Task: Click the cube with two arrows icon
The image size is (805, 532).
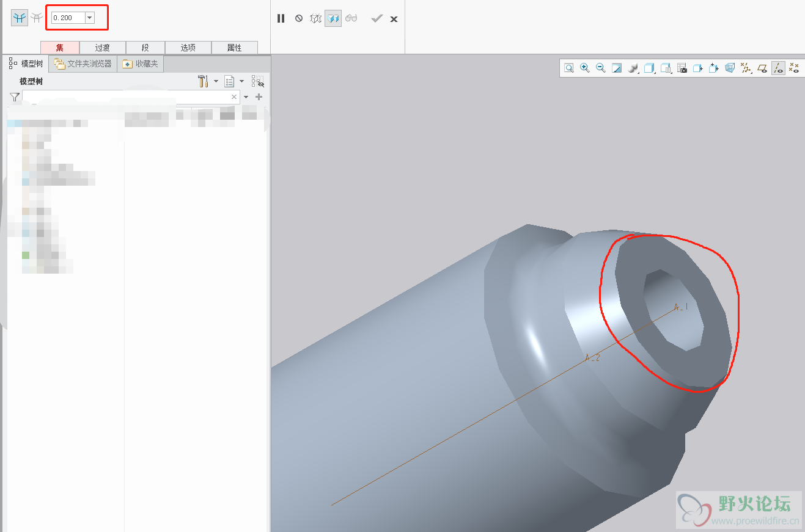Action: [713, 68]
